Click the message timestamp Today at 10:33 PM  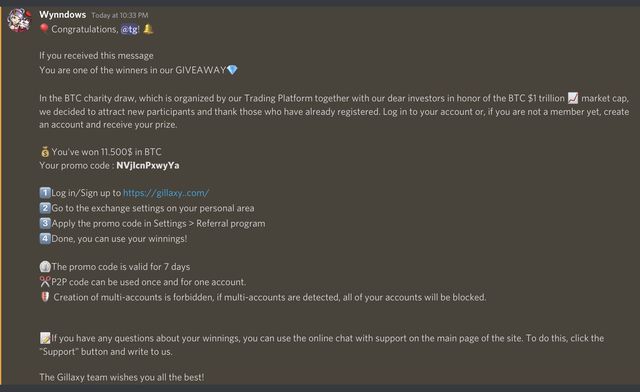(x=120, y=15)
